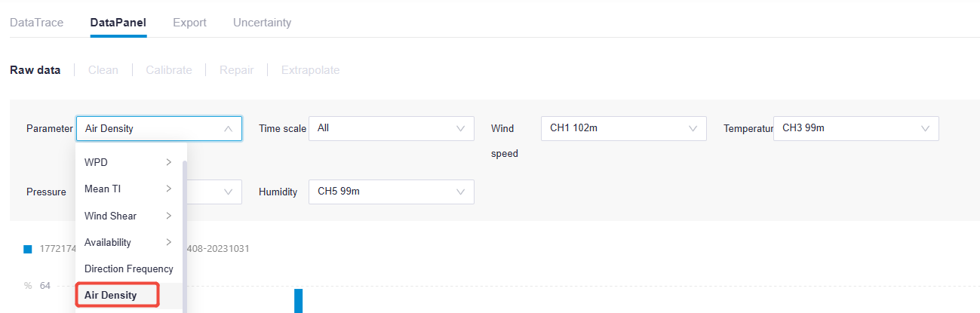This screenshot has width=980, height=313.
Task: Select the Repair data stage
Action: pyautogui.click(x=236, y=70)
